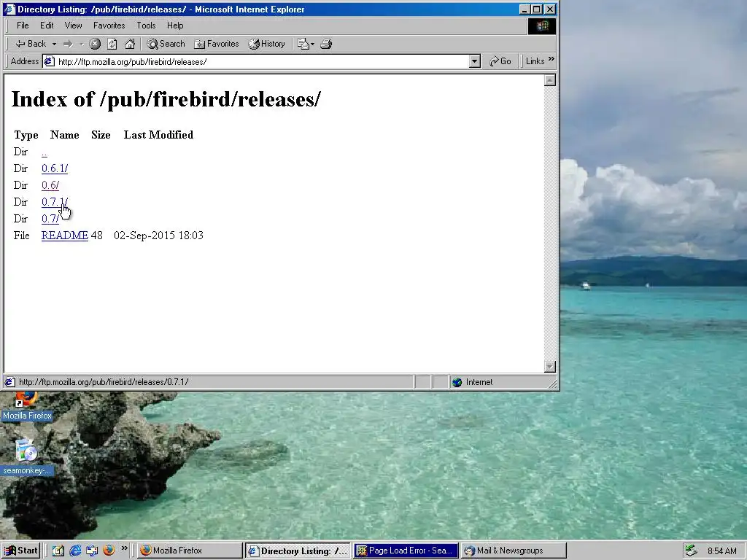The width and height of the screenshot is (747, 560).
Task: Click the Internet Explorer icon in title bar
Action: pos(9,9)
